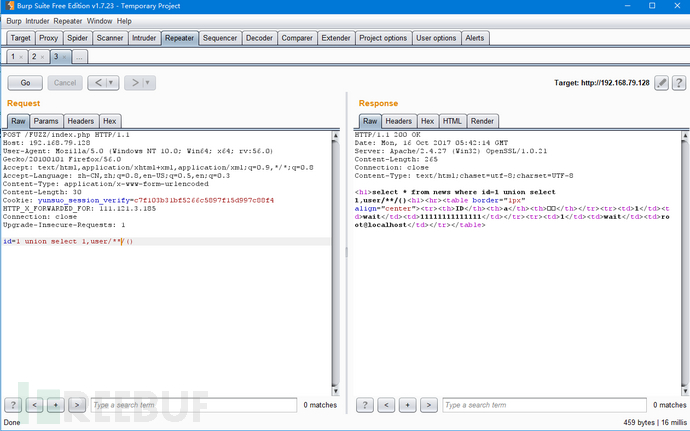Click the Burp Suite logo in title bar
690x431 pixels.
pyautogui.click(x=10, y=6)
